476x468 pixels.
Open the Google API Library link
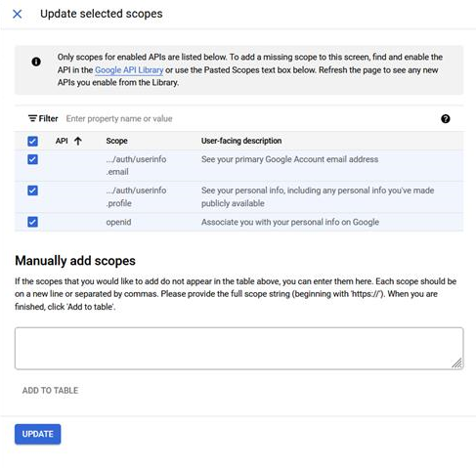[129, 70]
